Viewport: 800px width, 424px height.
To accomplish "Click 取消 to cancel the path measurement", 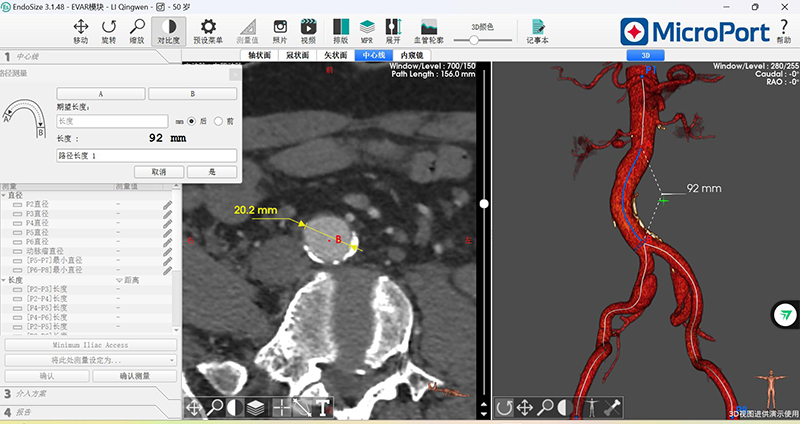I will click(159, 172).
